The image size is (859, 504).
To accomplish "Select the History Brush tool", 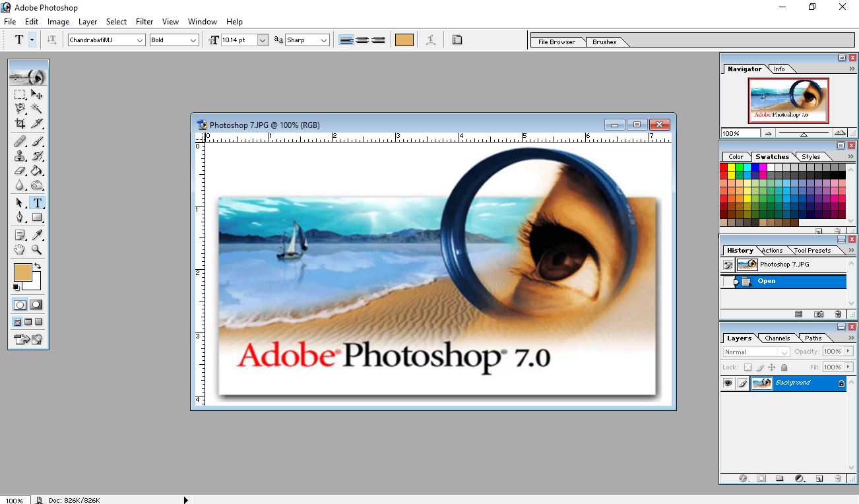I will click(37, 156).
